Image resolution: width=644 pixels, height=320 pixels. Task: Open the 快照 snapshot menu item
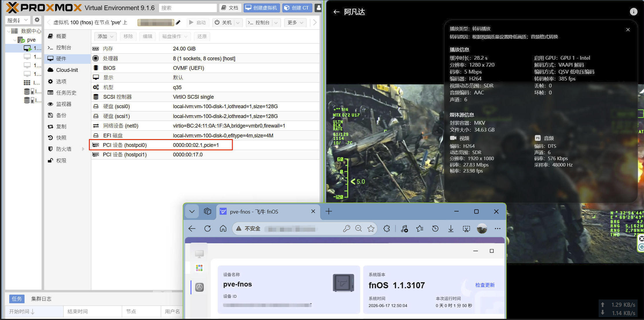pyautogui.click(x=68, y=138)
